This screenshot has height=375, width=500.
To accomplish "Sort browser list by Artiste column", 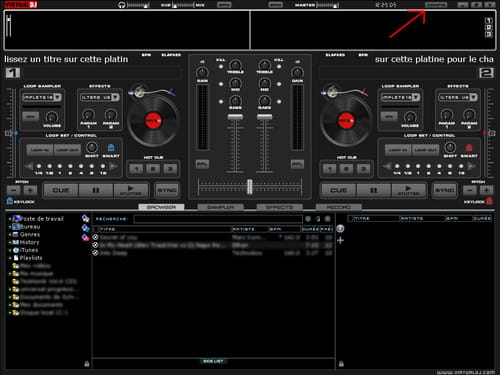I will pyautogui.click(x=250, y=229).
